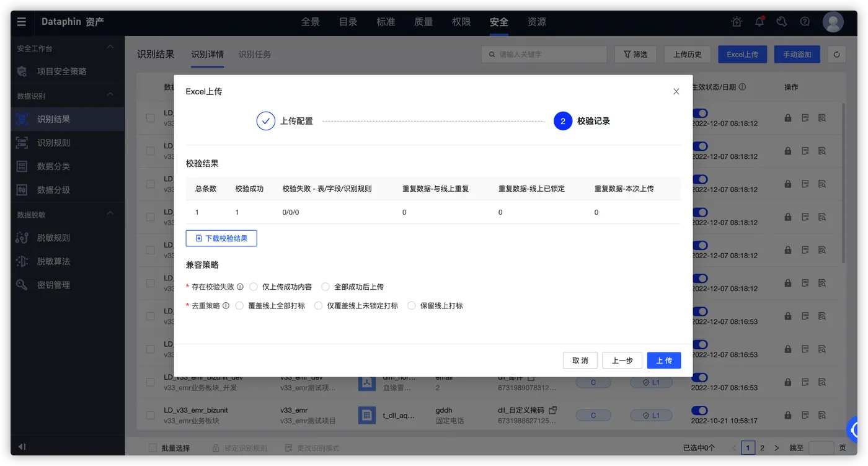Click the 筛选 filter button
The image size is (868, 466).
(x=635, y=55)
